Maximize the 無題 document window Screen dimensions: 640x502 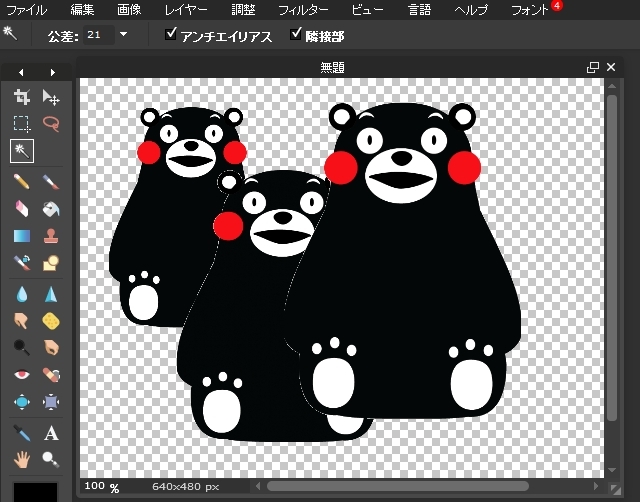pyautogui.click(x=593, y=67)
